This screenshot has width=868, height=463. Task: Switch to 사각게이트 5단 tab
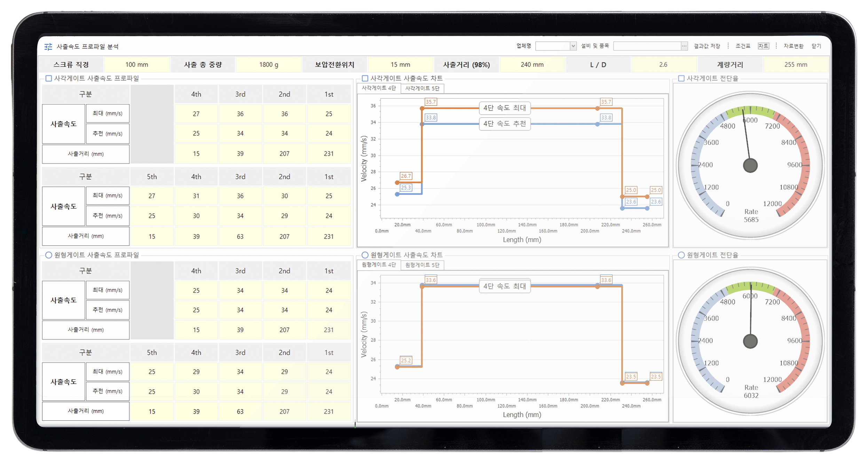point(422,88)
